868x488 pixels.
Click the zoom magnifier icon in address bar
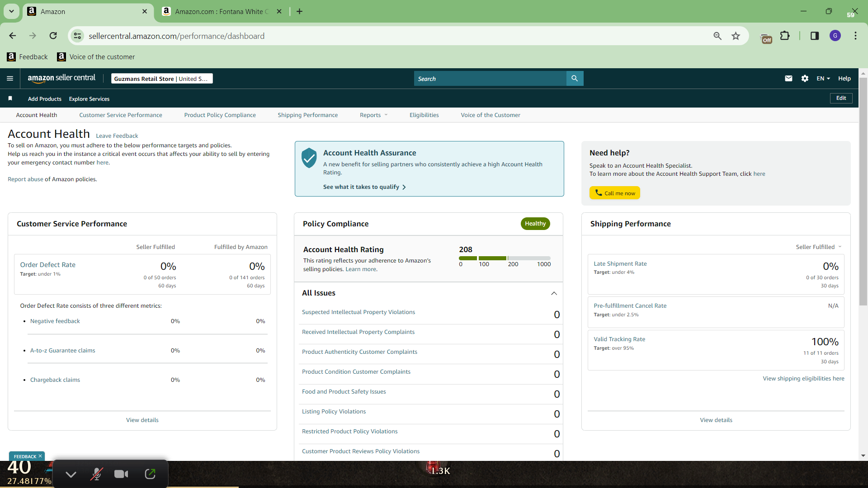pyautogui.click(x=717, y=36)
